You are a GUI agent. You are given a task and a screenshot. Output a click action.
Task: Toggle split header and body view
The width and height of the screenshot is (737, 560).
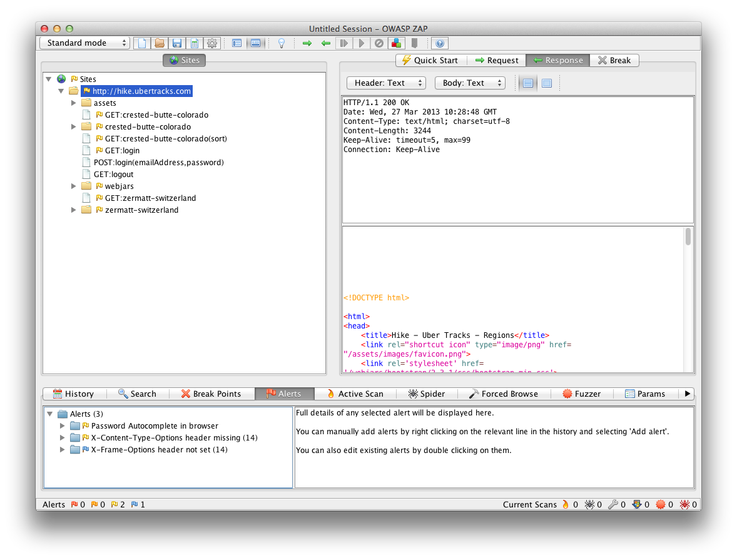(527, 83)
